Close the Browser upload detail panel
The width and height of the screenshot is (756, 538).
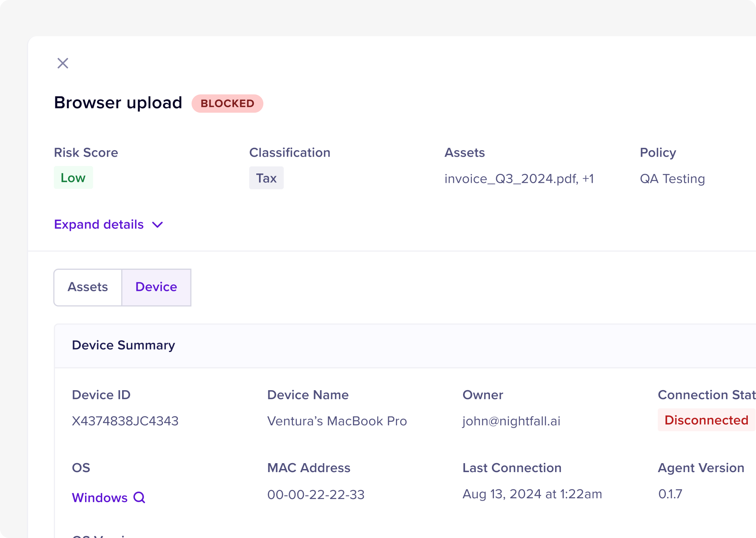(63, 63)
